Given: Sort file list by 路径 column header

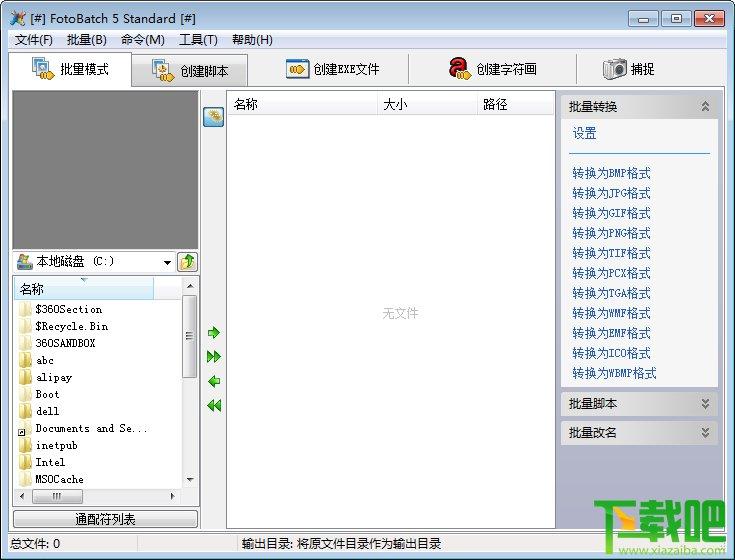Looking at the screenshot, I should [516, 104].
